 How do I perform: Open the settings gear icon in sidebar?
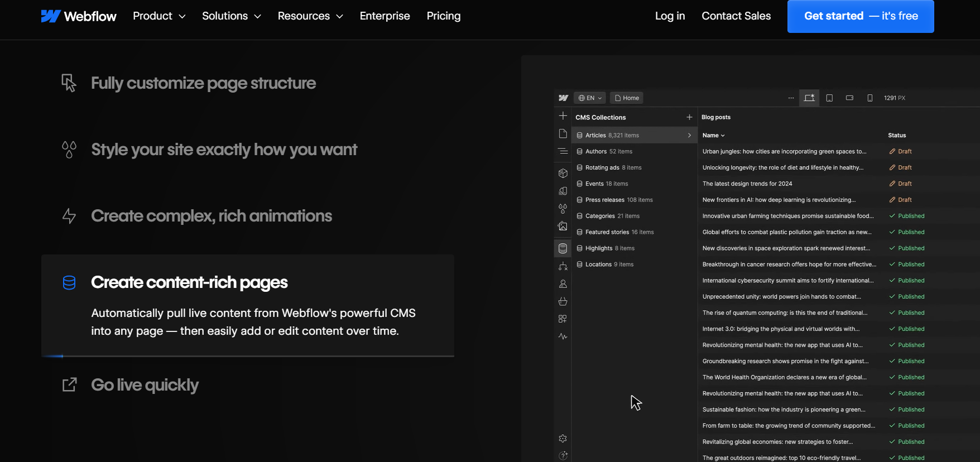[x=563, y=439]
